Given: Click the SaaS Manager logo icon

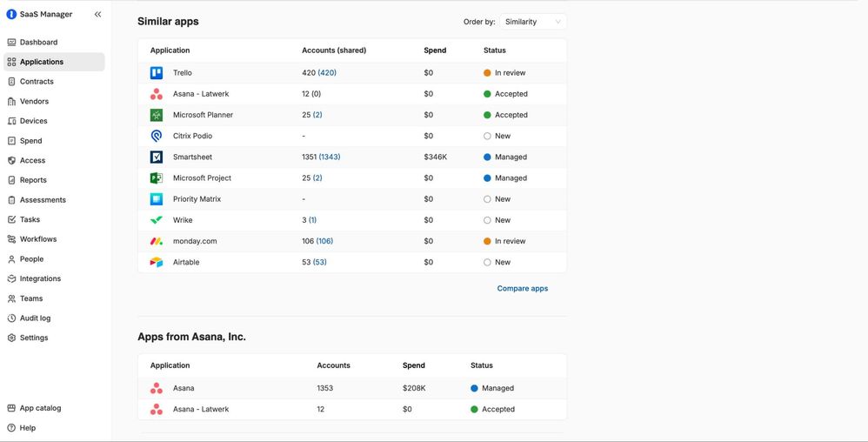Looking at the screenshot, I should click(x=11, y=15).
